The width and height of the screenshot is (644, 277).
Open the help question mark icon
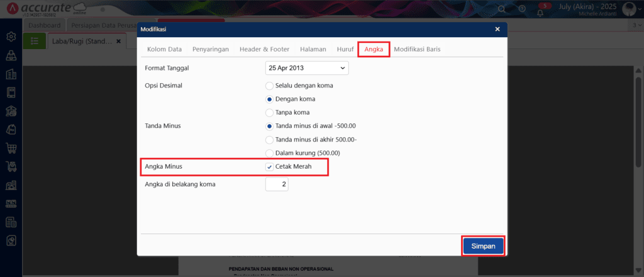(521, 9)
